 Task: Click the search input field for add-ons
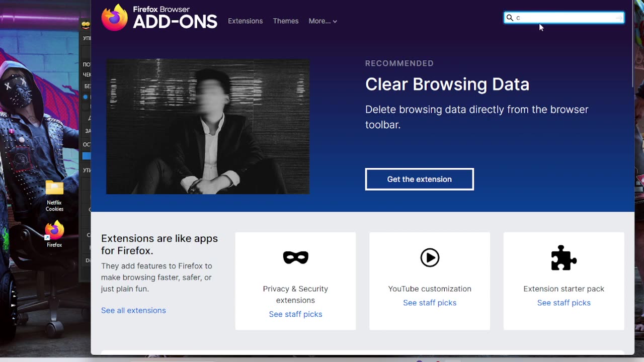(x=564, y=18)
